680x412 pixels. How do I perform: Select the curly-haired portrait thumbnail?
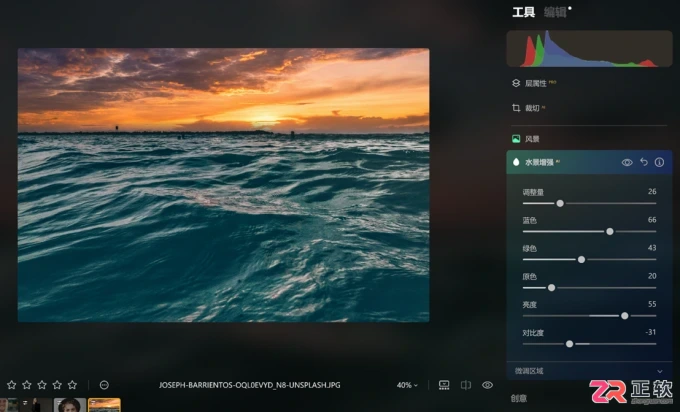click(70, 405)
